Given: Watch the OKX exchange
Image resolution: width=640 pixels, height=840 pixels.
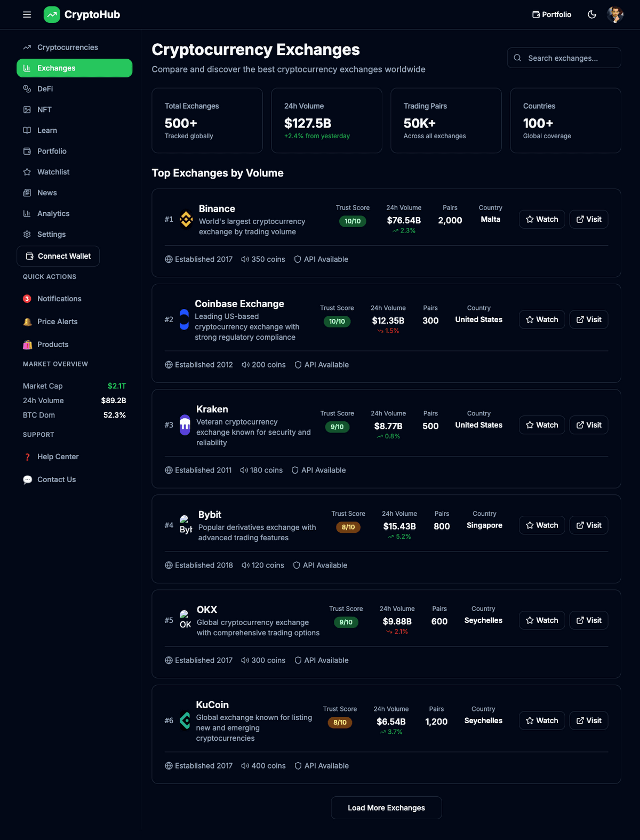Looking at the screenshot, I should tap(542, 620).
